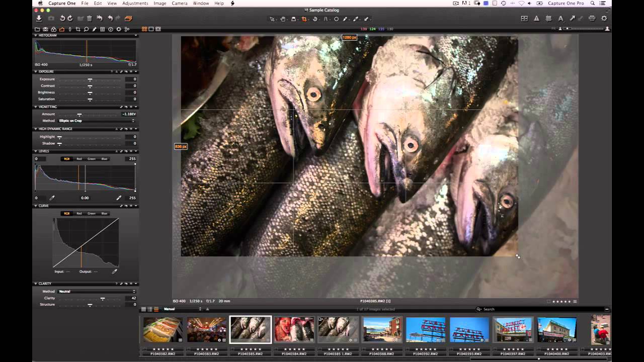Click the Import images icon
The height and width of the screenshot is (362, 644).
(39, 19)
